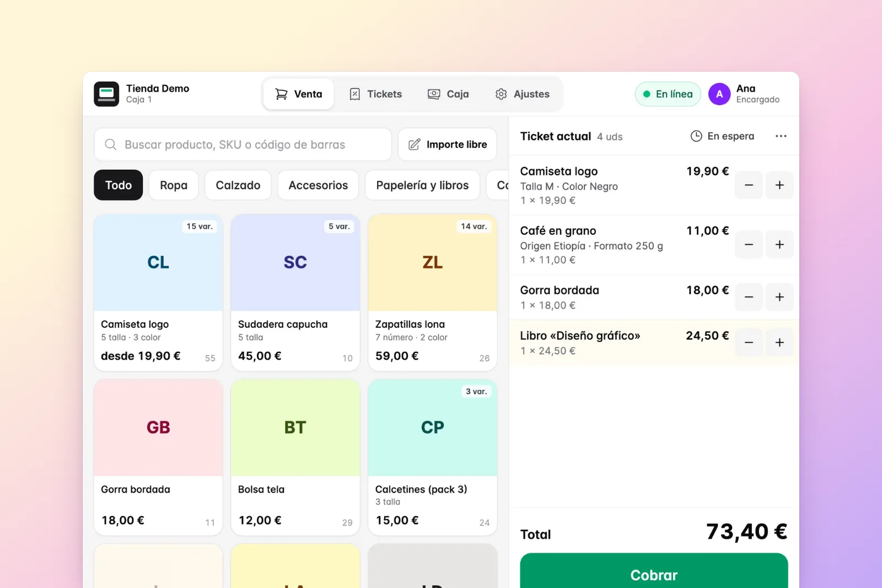This screenshot has height=588, width=882.
Task: Decrease Libro «Diseño gráfico» quantity
Action: (x=749, y=342)
